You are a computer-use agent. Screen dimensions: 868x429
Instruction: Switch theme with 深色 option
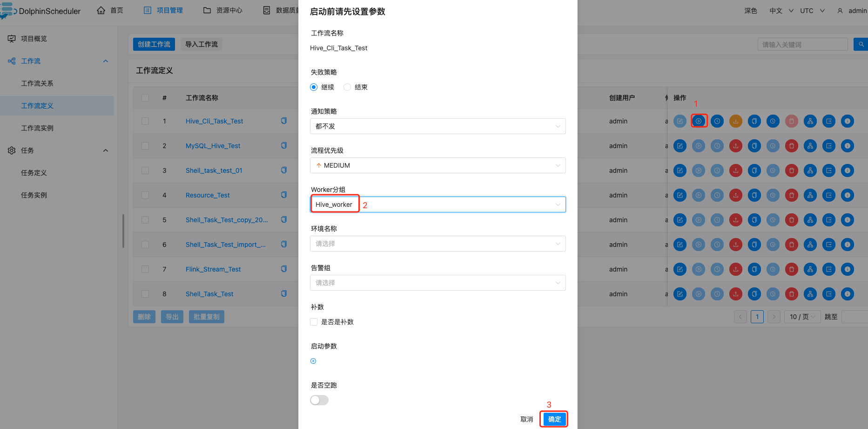coord(751,11)
